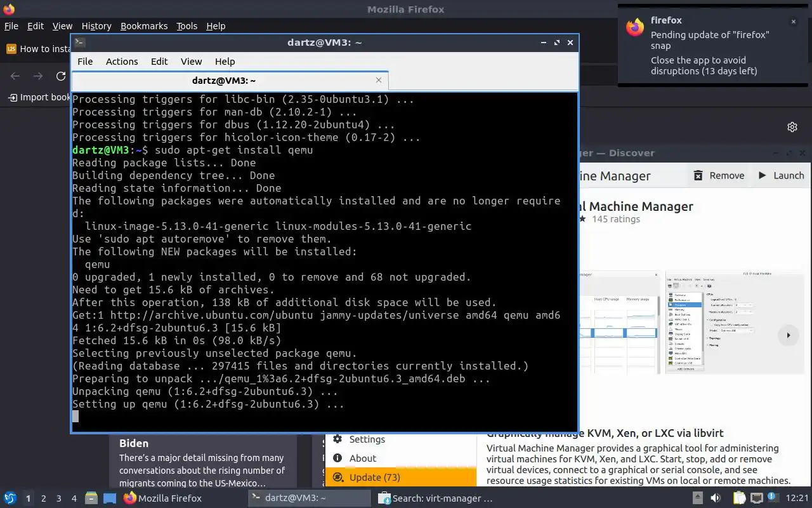This screenshot has width=812, height=508.
Task: Open Firefox Bookmarks menu
Action: pos(144,26)
